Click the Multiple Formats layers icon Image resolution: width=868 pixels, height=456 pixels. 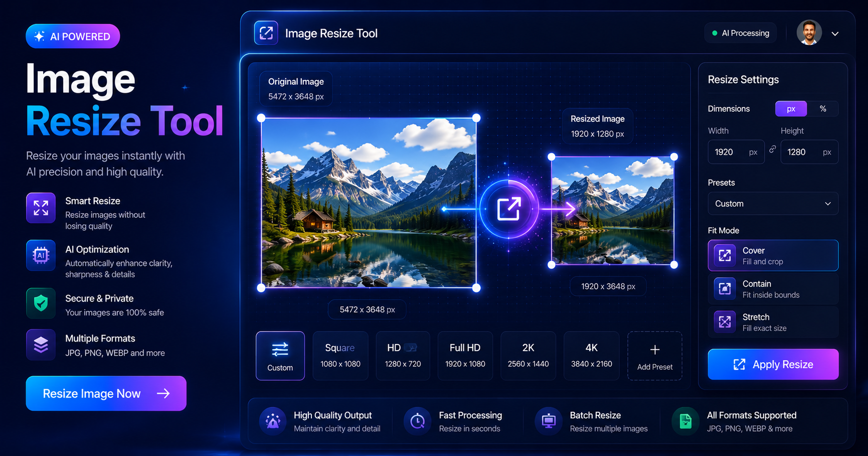point(41,345)
